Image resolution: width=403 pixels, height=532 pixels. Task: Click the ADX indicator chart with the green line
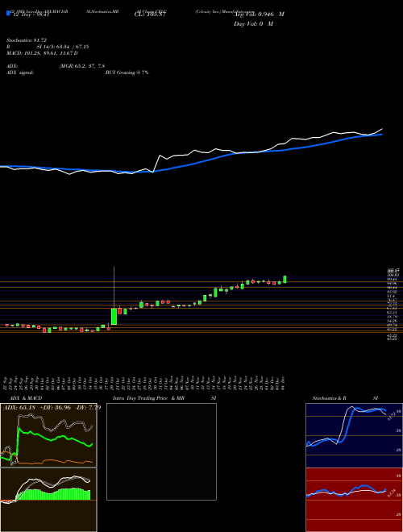[48, 435]
